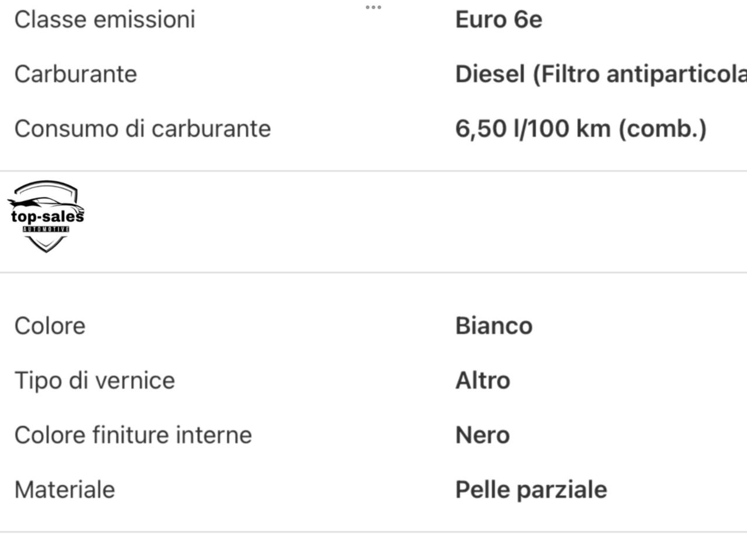Click the Altro paint type value
Viewport: 747px width, 560px height.
pos(483,380)
